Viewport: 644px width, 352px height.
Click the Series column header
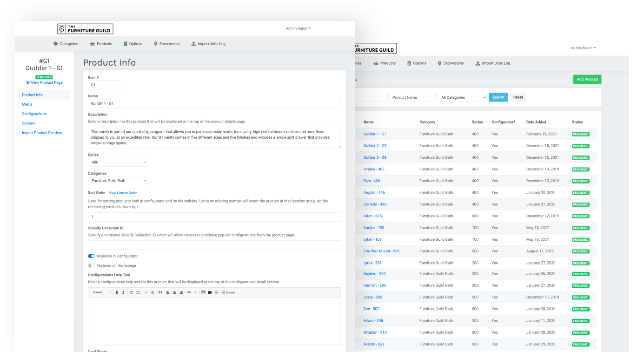click(477, 122)
